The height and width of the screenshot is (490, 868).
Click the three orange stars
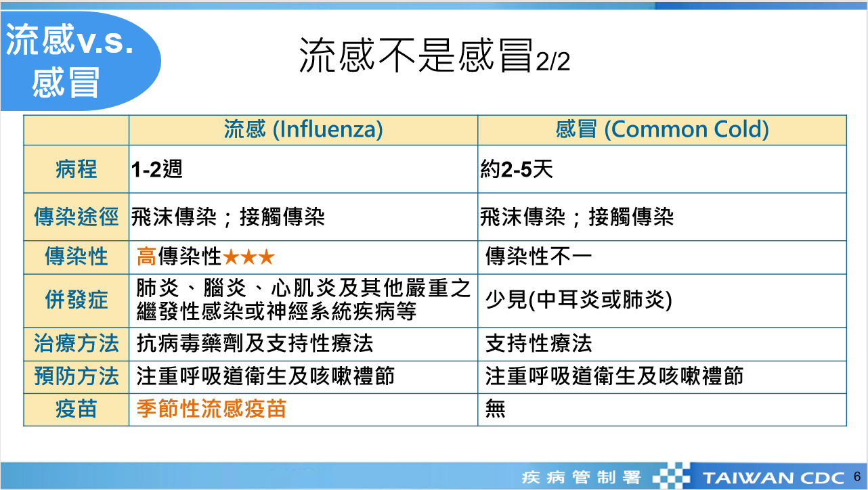[x=248, y=258]
